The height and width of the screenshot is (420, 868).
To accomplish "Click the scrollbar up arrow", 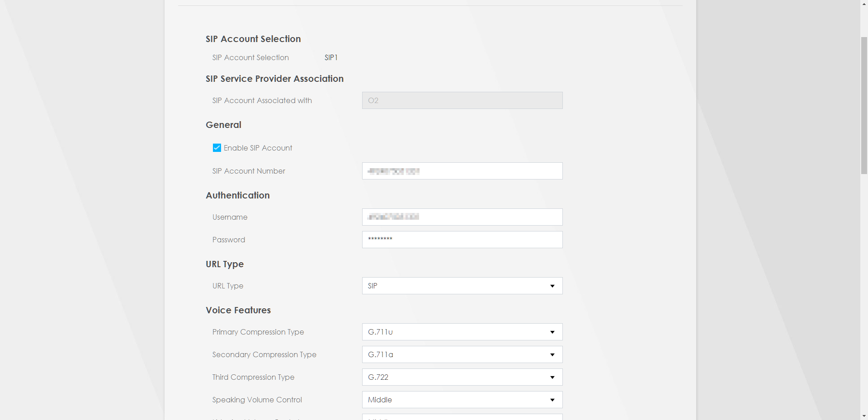I will click(x=864, y=4).
